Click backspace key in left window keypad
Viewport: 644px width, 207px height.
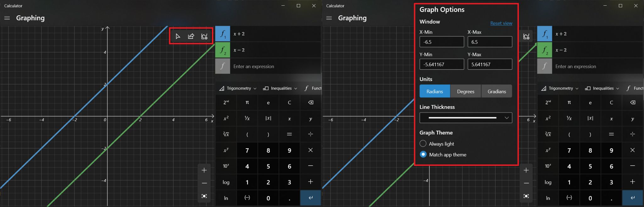pos(310,102)
